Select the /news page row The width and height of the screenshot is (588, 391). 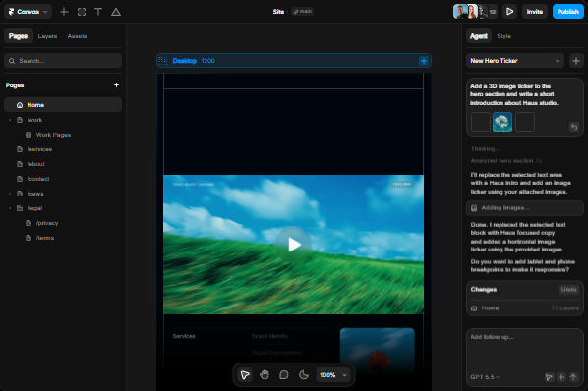point(63,194)
